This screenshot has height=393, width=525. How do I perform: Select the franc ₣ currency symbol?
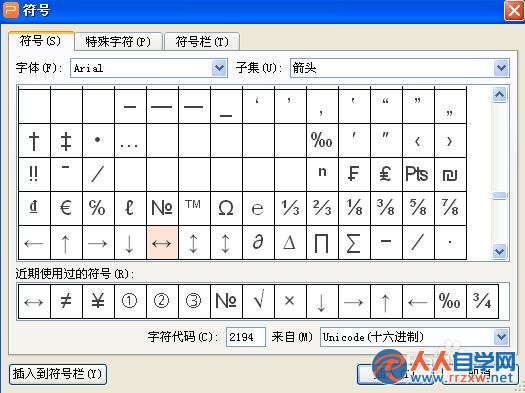coord(354,174)
